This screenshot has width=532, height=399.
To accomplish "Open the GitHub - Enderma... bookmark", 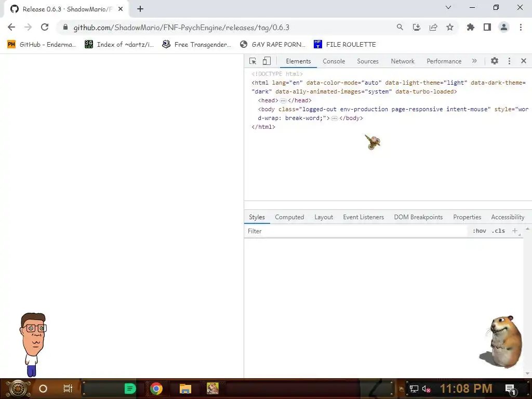I will [x=42, y=45].
